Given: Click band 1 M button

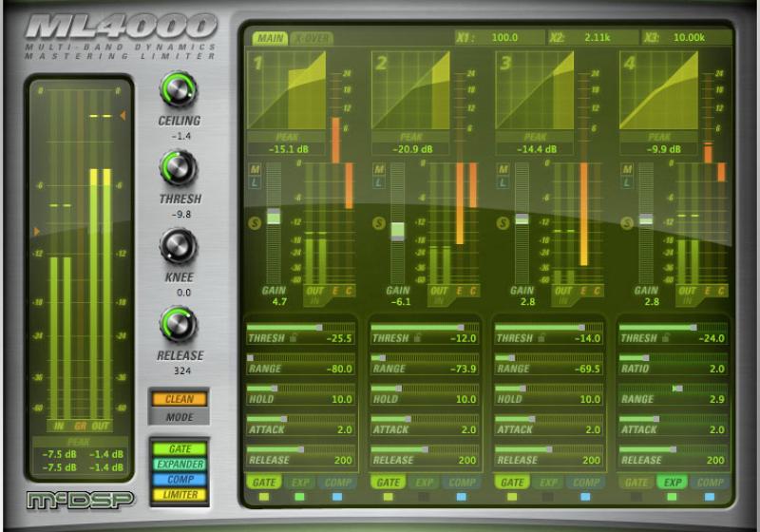Looking at the screenshot, I should (255, 170).
